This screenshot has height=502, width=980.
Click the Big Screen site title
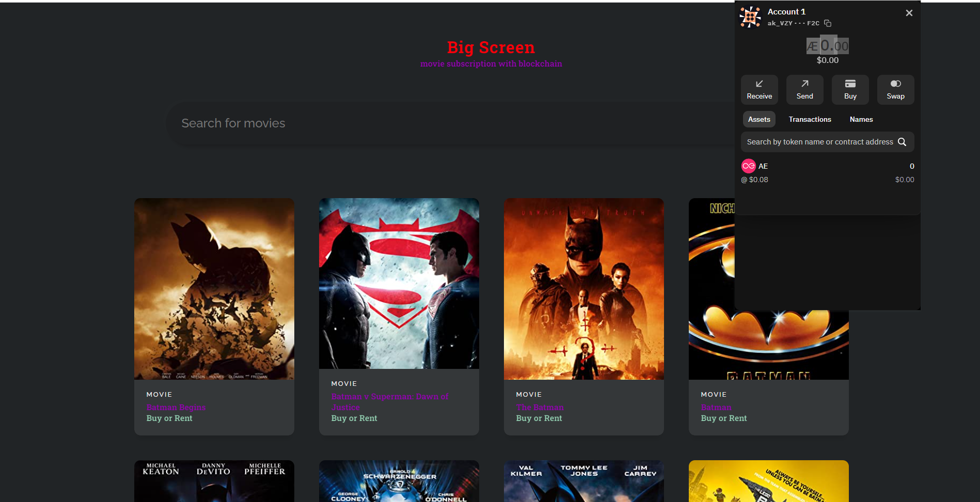(x=491, y=47)
